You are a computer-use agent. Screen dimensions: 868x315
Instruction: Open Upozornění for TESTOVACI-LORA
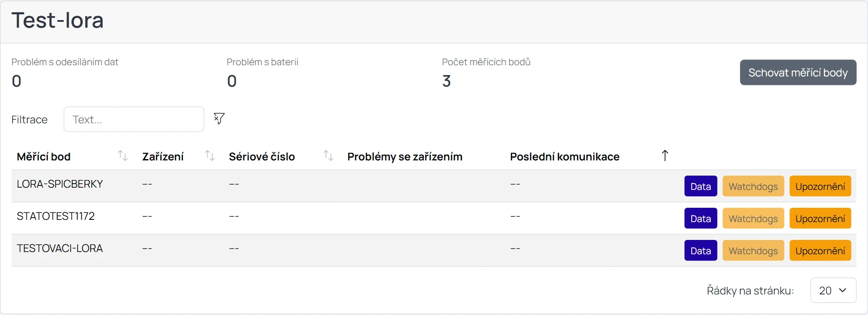[x=820, y=251]
